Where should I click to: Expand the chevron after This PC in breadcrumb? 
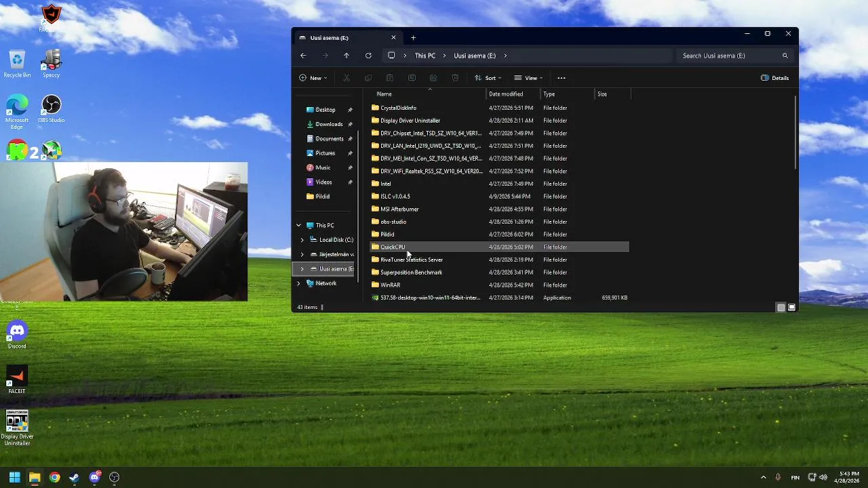445,56
